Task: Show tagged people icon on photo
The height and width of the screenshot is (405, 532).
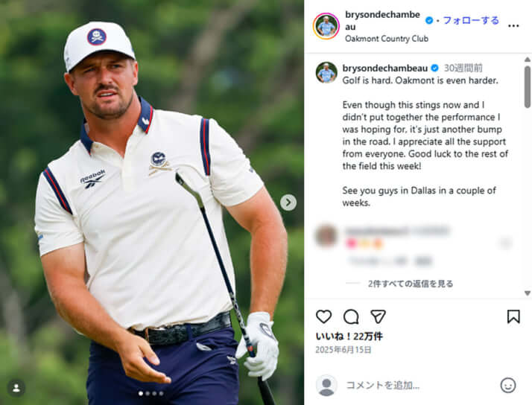Action: point(16,388)
